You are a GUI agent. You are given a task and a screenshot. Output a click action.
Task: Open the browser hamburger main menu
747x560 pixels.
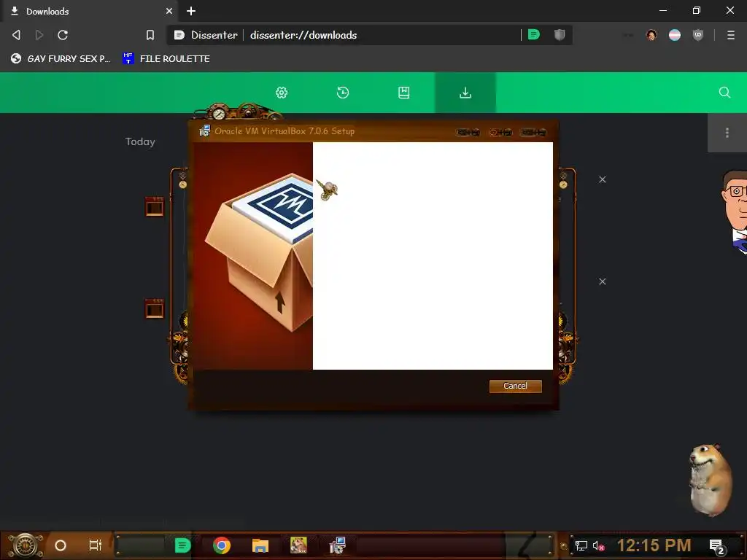point(731,35)
